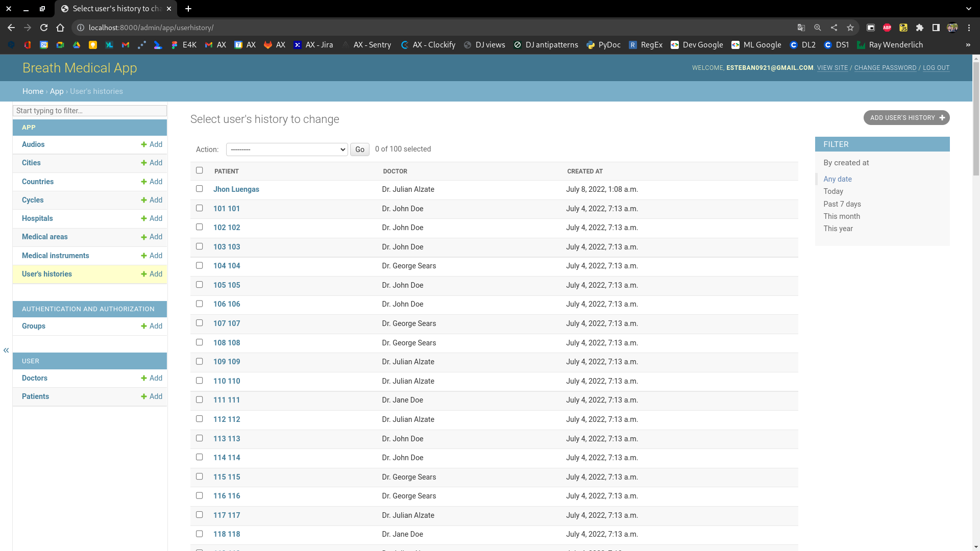Click the browser reload icon

click(x=44, y=28)
